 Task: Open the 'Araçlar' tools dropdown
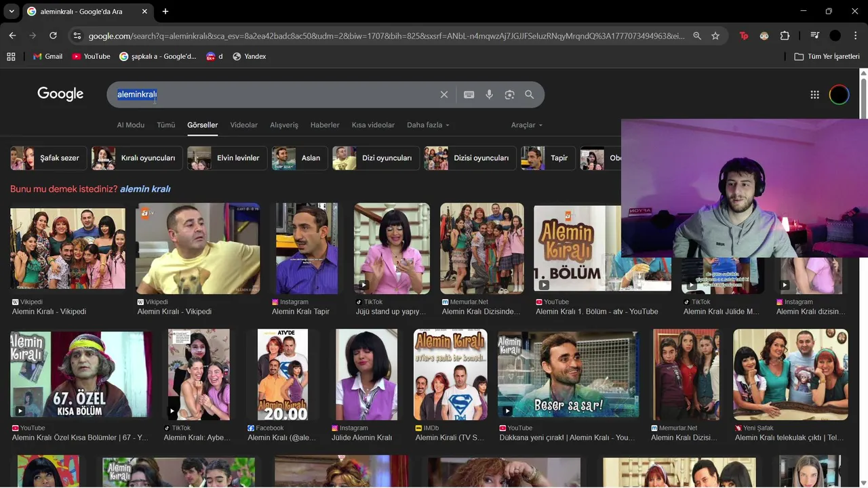(x=527, y=125)
